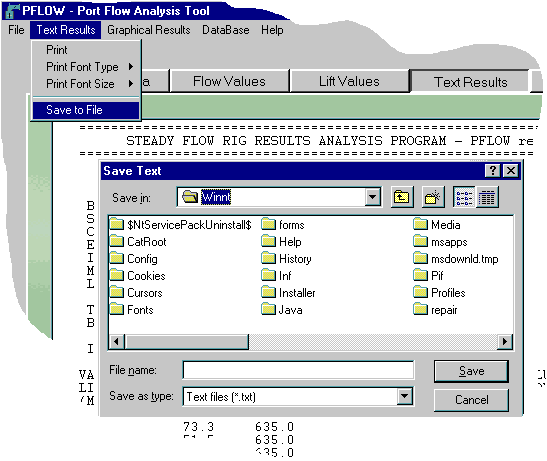Select the $NtServicePackUninstall$ folder
Screen dimensions: 547x461
click(x=181, y=224)
